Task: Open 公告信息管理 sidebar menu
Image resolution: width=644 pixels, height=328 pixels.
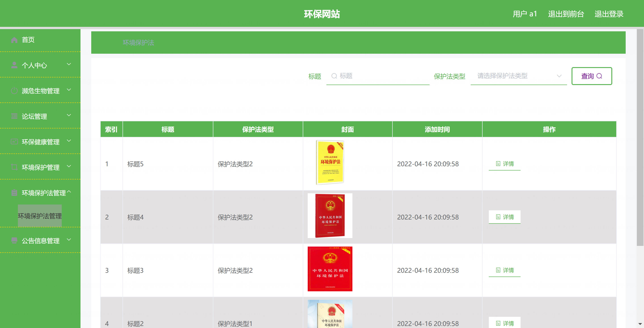Action: (x=40, y=241)
